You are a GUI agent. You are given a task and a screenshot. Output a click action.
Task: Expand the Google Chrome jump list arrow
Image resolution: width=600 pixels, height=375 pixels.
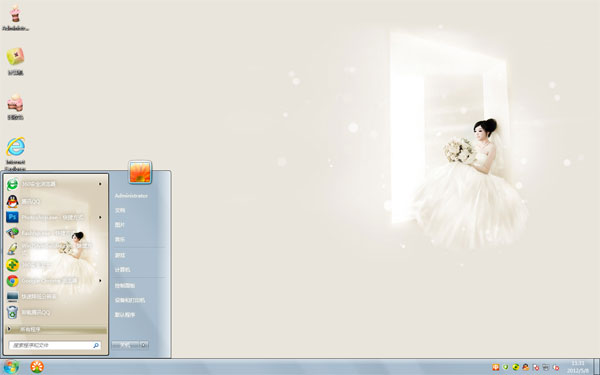100,281
